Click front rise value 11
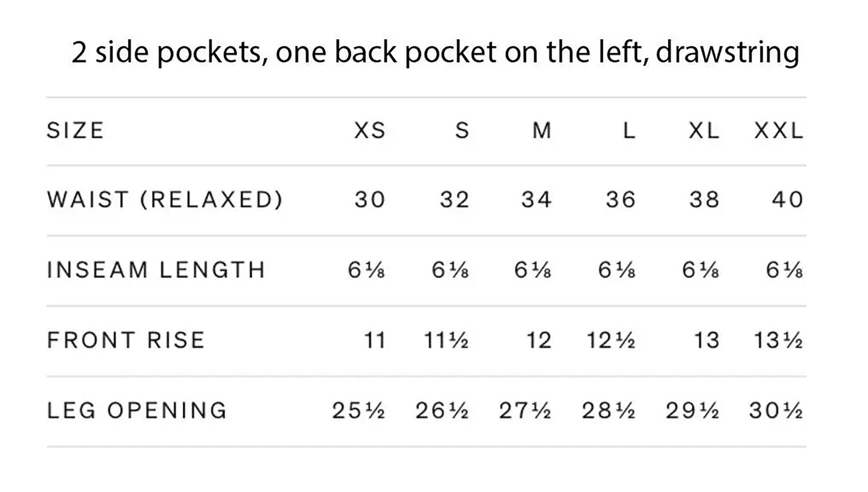 375,341
